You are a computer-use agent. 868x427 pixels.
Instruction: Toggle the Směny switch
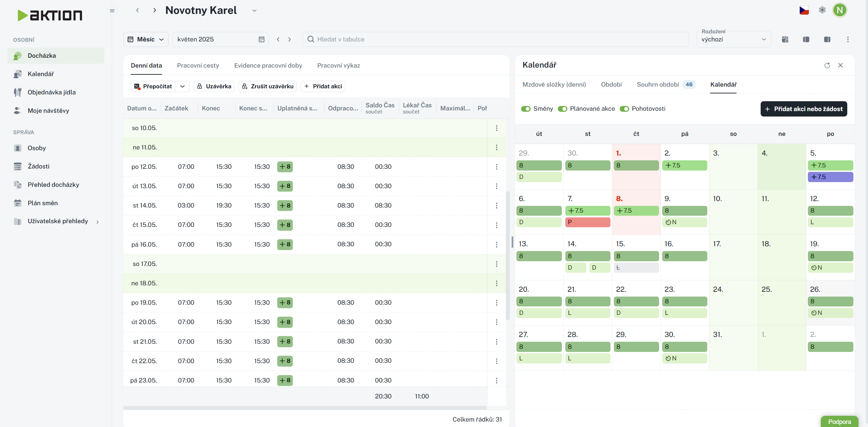[x=526, y=109]
